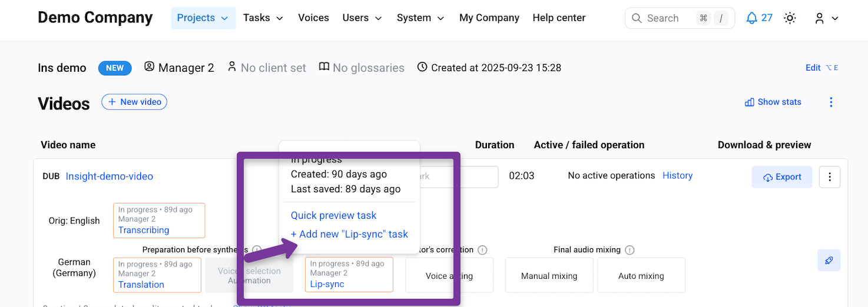This screenshot has width=868, height=307.
Task: Focus the Search field
Action: coord(680,18)
